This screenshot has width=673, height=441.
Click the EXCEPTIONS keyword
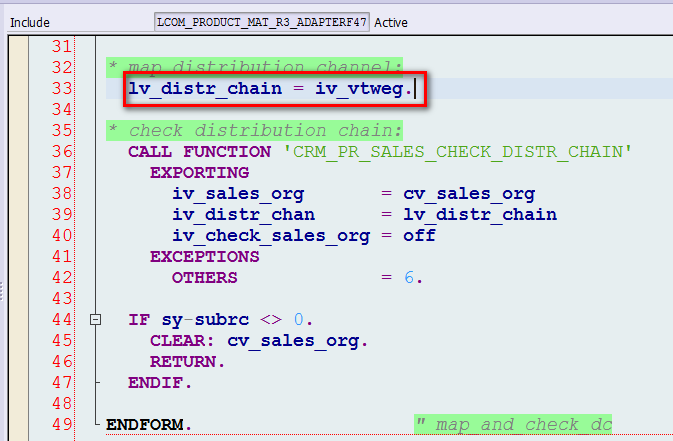[205, 257]
